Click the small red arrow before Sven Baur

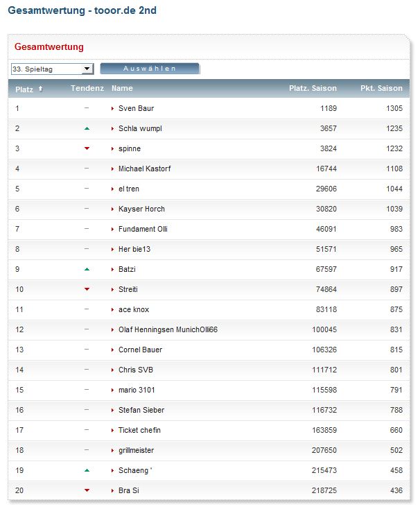[112, 109]
